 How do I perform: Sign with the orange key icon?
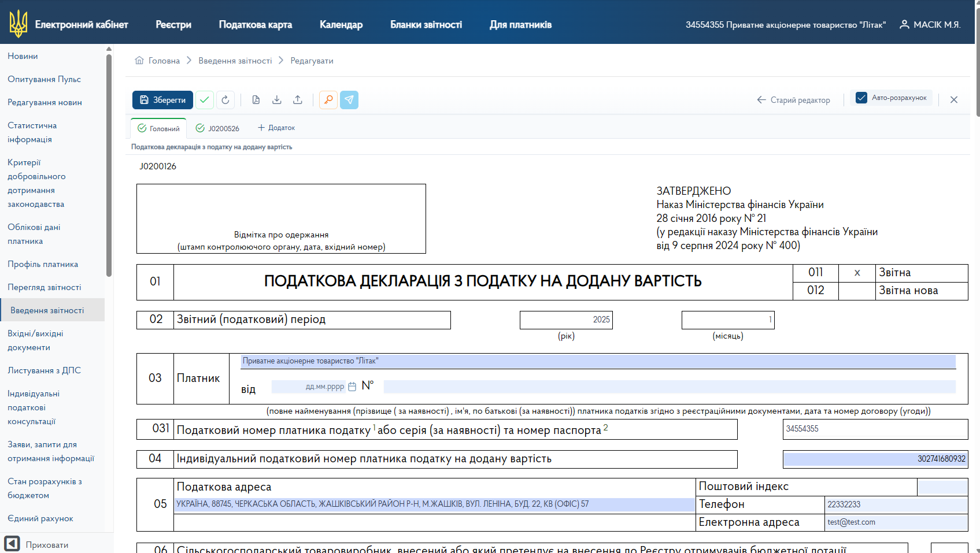coord(328,100)
